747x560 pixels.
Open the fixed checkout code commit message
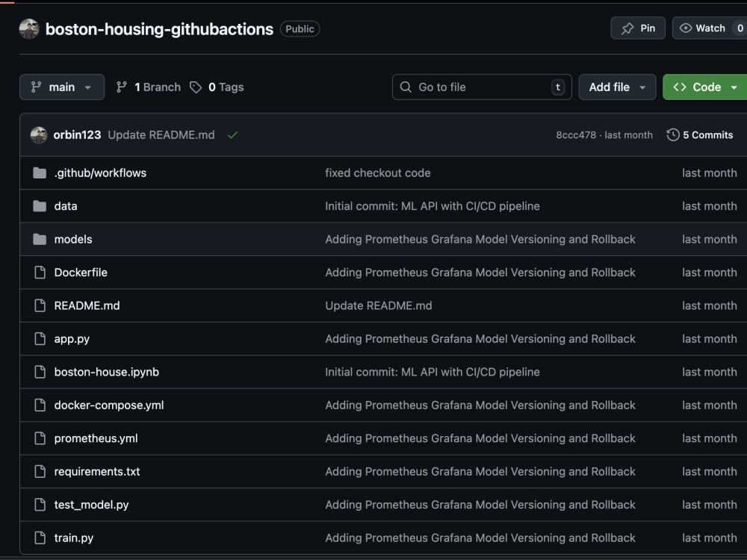click(x=378, y=173)
